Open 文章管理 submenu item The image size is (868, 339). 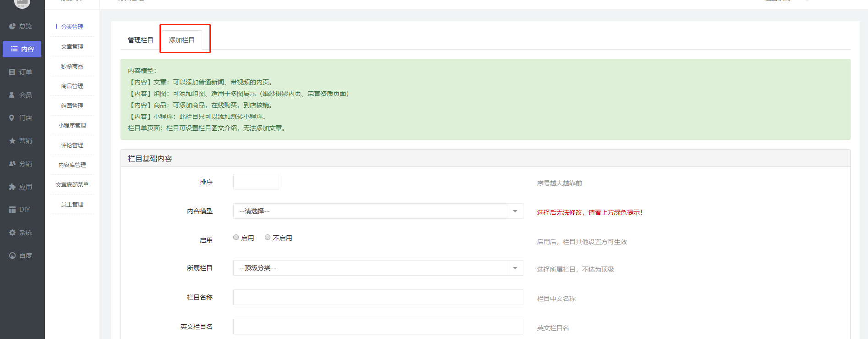coord(72,47)
